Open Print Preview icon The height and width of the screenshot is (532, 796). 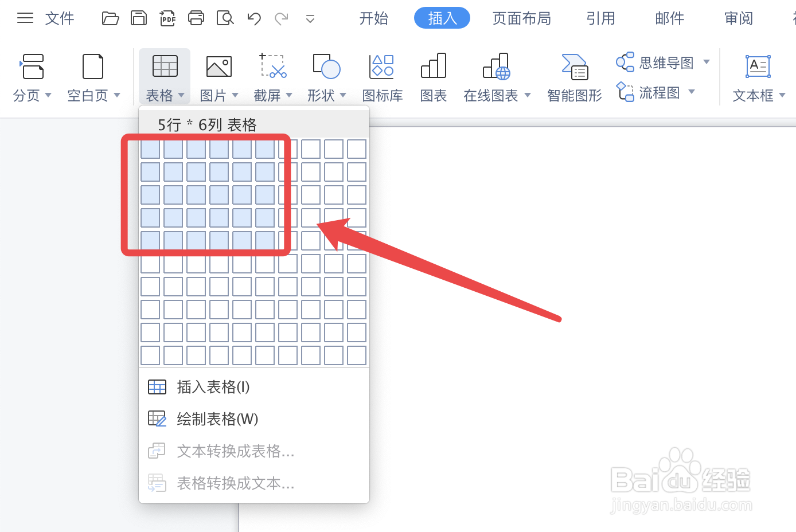pyautogui.click(x=225, y=18)
